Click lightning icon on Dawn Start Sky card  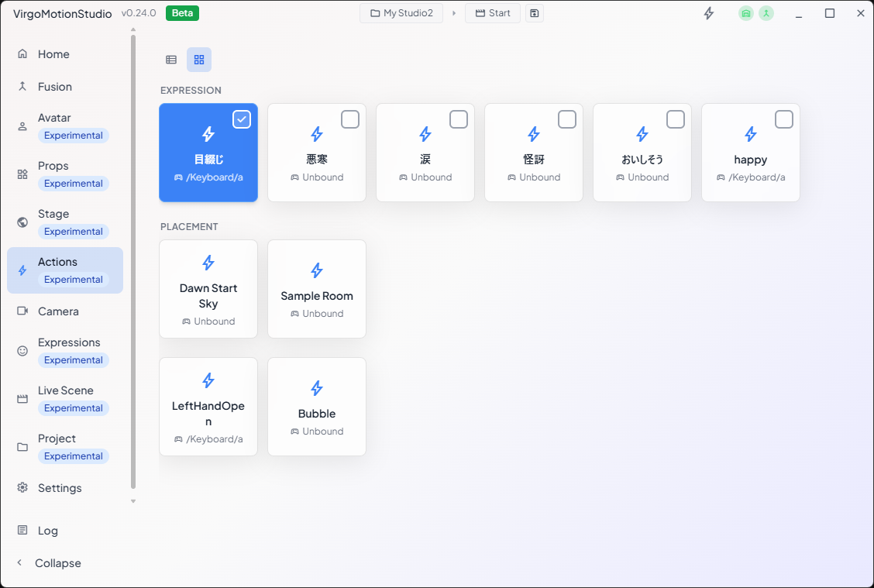coord(208,263)
